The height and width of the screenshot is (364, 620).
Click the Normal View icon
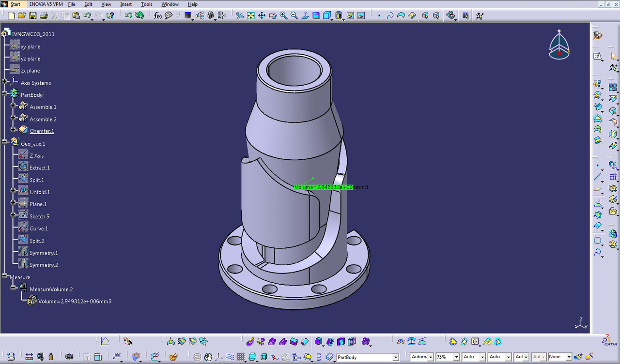coord(305,15)
